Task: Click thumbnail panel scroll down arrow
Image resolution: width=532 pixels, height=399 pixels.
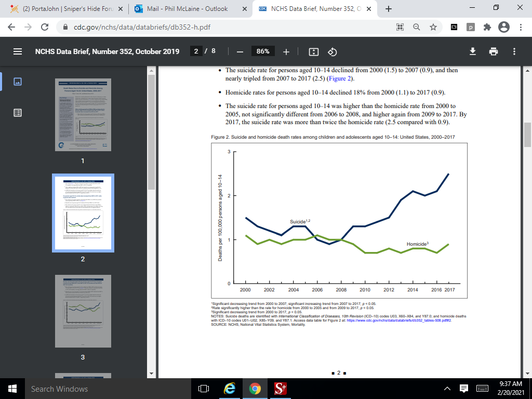Action: (151, 374)
